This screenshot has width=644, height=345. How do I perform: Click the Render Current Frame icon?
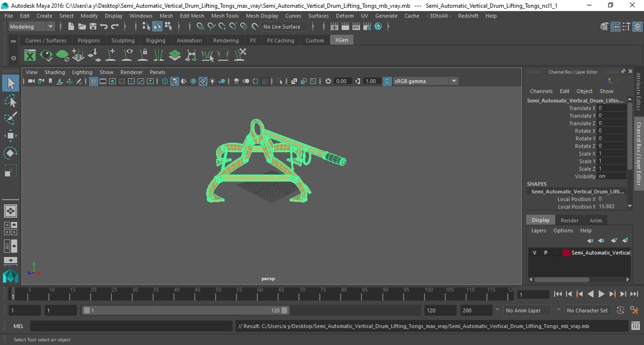pos(345,27)
